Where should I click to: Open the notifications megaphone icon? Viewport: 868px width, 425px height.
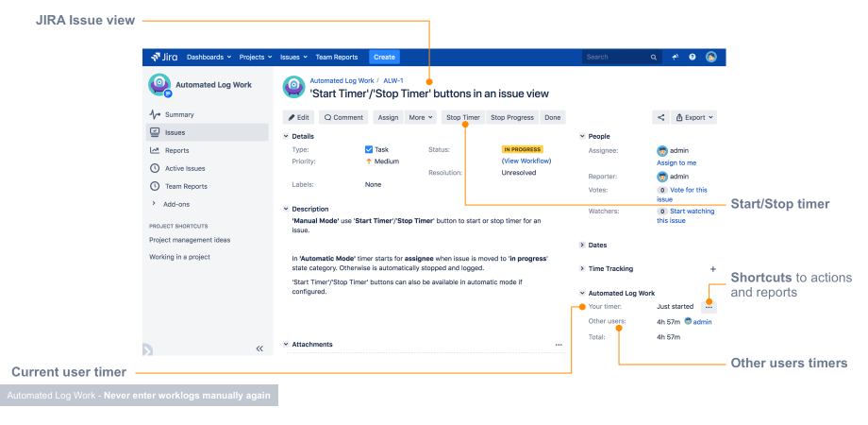click(676, 57)
